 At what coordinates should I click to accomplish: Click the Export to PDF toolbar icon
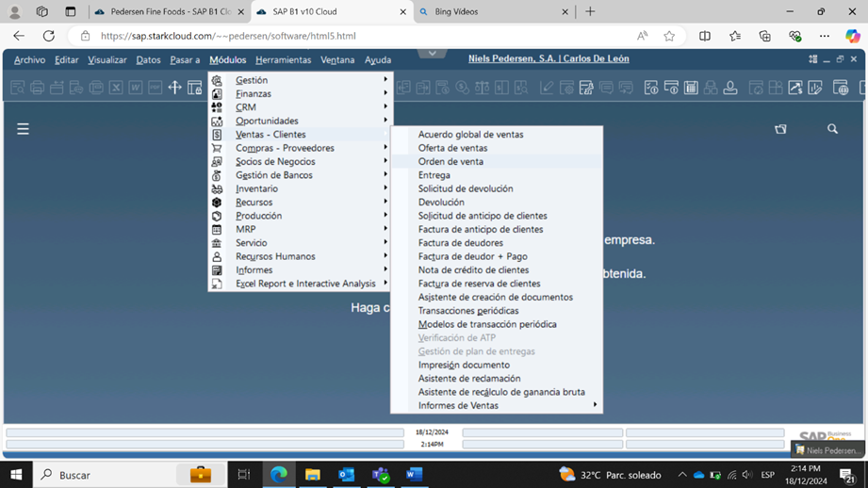[155, 88]
